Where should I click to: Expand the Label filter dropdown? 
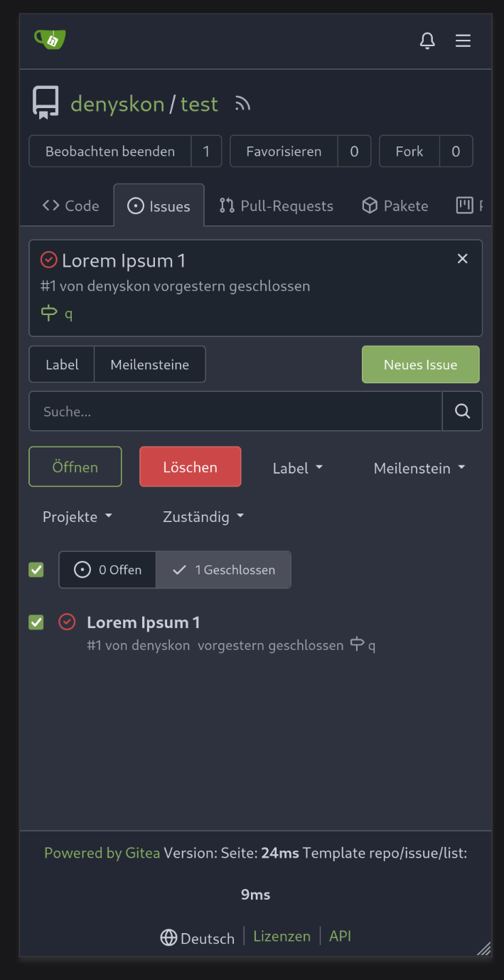tap(298, 468)
